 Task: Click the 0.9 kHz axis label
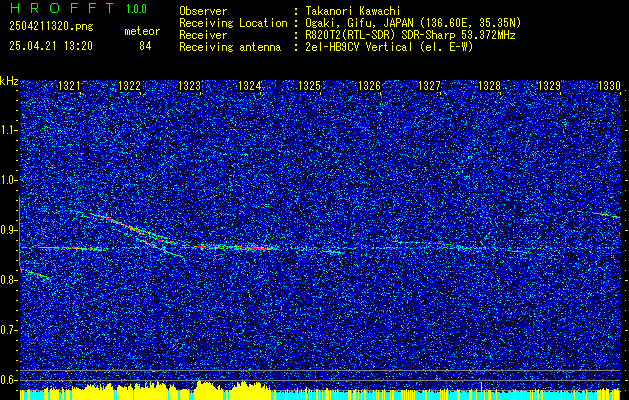point(8,230)
